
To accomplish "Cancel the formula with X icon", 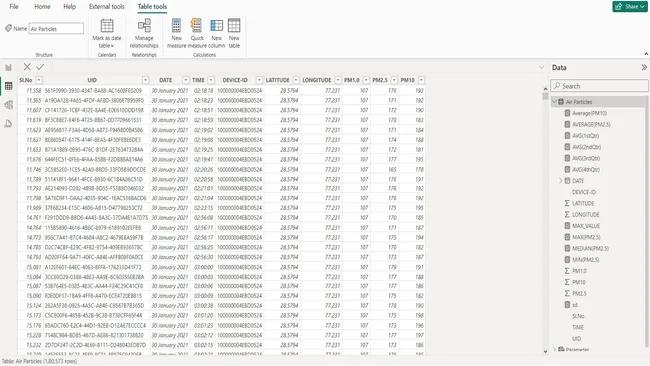I will (27, 67).
